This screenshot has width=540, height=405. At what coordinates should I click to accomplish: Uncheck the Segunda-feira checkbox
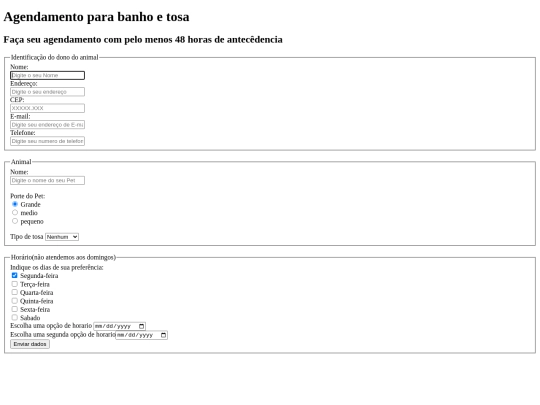click(x=14, y=276)
